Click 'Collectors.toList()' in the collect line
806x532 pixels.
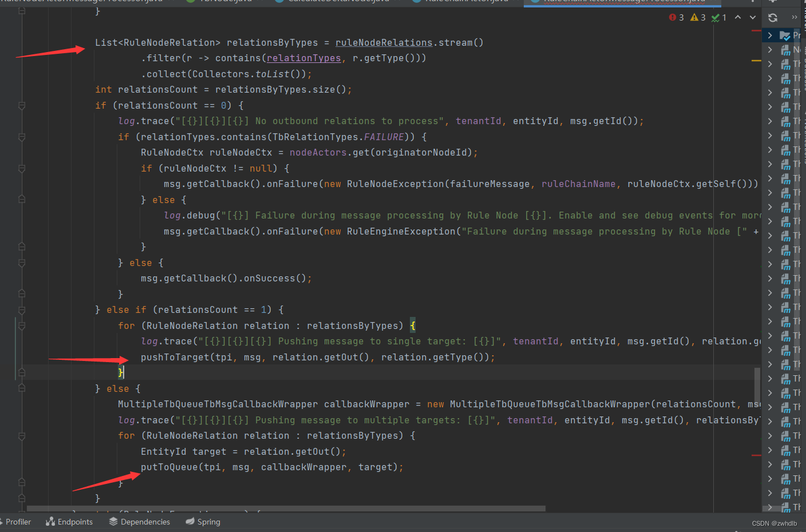click(249, 74)
